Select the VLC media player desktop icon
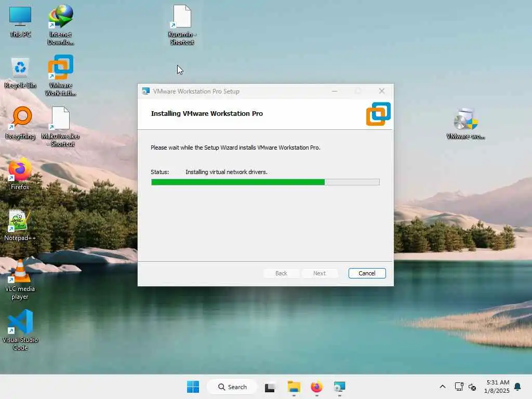This screenshot has height=399, width=532. (x=20, y=280)
